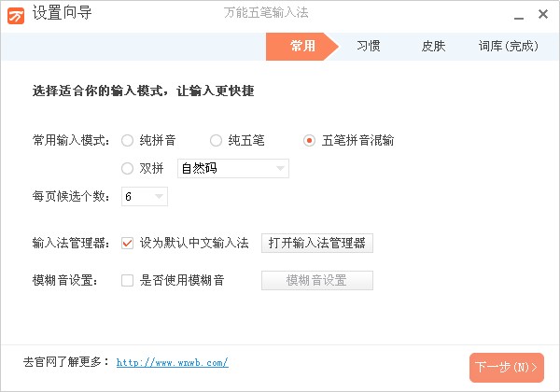This screenshot has width=560, height=392.
Task: Select the 词库(完成) tab
Action: coord(508,46)
